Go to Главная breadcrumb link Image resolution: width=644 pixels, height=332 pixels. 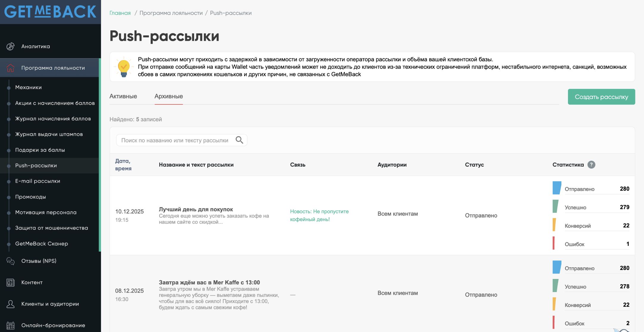120,13
